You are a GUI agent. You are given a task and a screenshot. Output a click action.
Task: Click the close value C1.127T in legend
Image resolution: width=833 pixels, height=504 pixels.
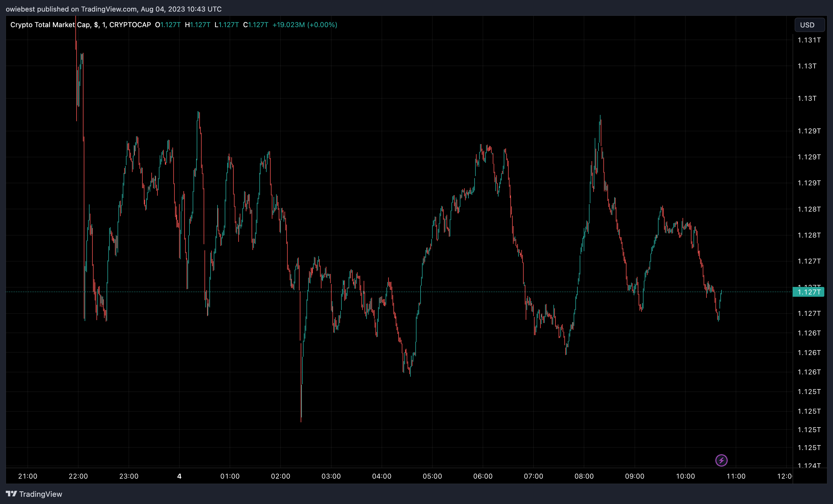[256, 25]
